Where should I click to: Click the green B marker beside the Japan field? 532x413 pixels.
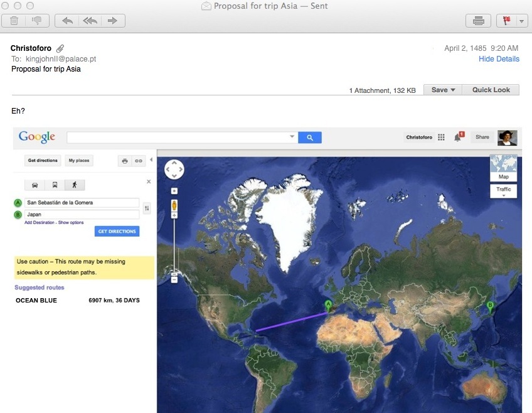point(18,215)
